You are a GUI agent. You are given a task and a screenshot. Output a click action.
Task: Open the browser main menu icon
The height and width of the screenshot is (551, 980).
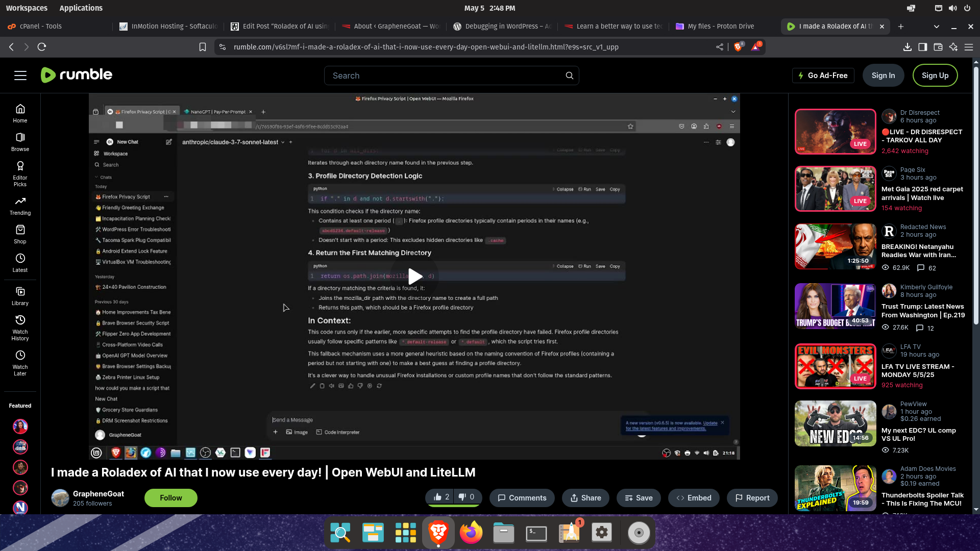click(x=969, y=47)
